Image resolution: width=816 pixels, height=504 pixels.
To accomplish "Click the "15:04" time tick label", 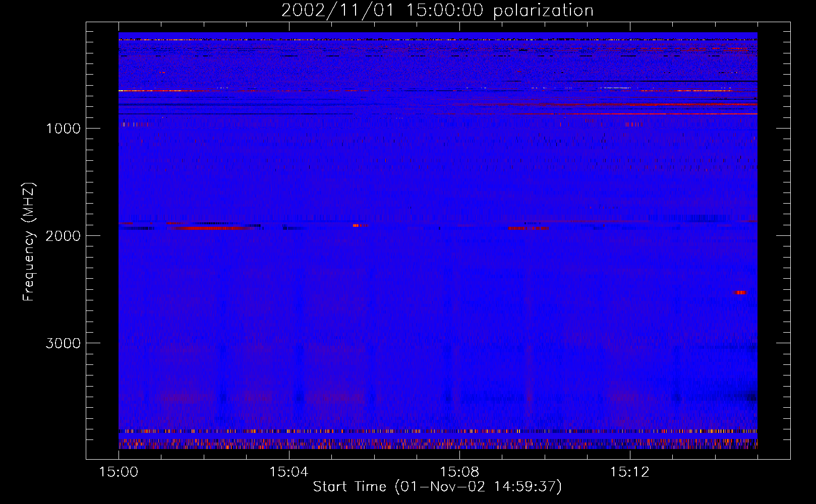I will 289,472.
